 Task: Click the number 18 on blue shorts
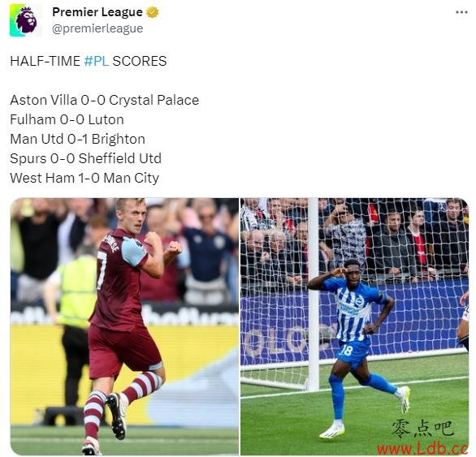[346, 351]
